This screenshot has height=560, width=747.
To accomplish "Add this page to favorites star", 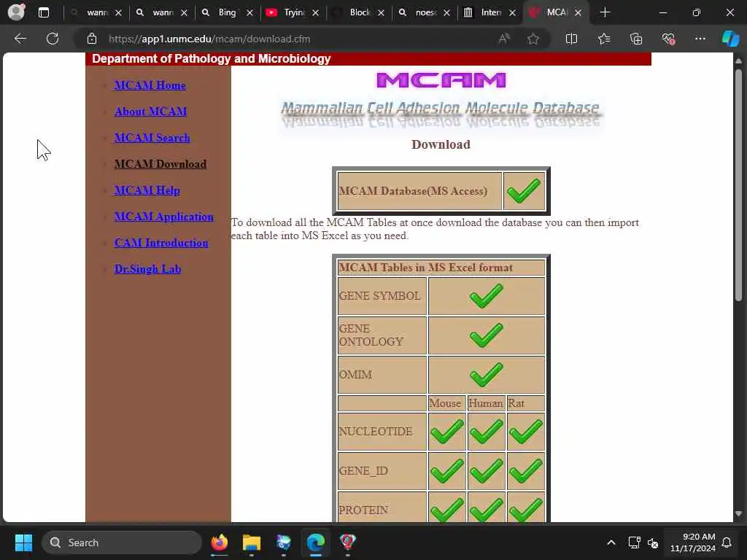I will [x=533, y=39].
